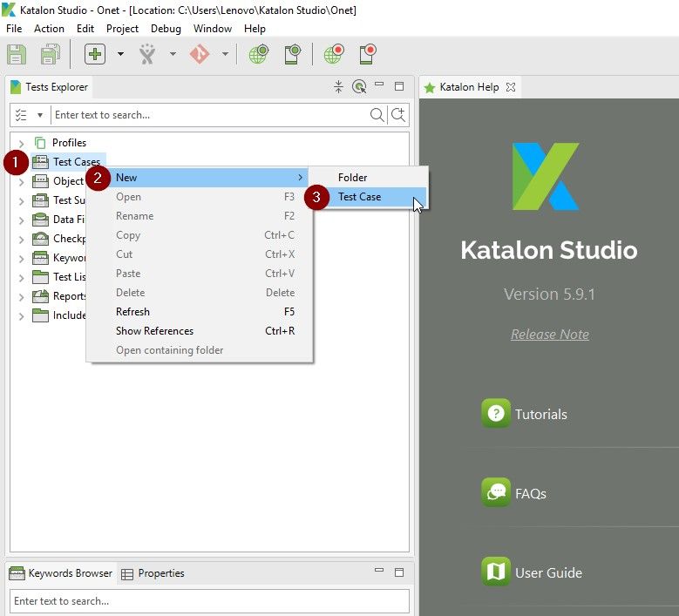Expand the Profiles tree node
Screen dimensions: 679x616
tap(21, 143)
